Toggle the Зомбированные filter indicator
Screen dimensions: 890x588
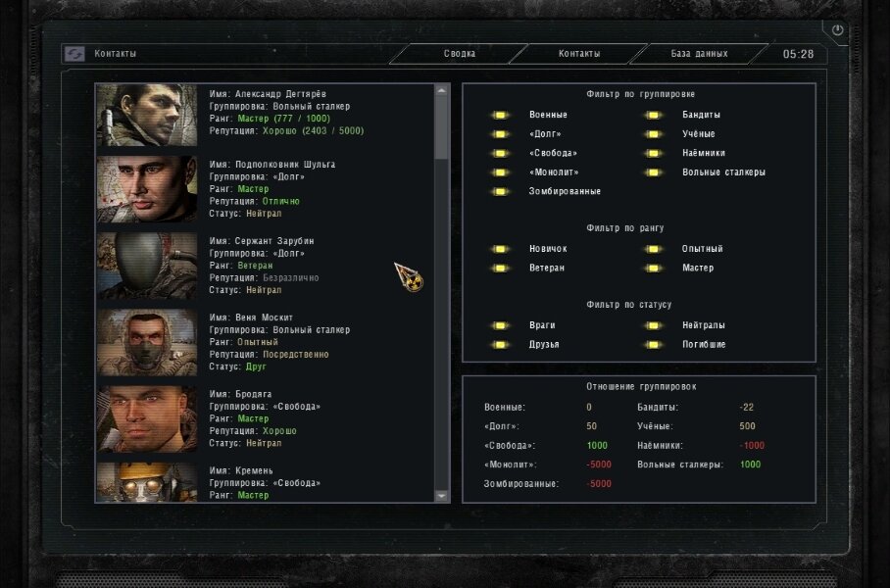tap(500, 192)
